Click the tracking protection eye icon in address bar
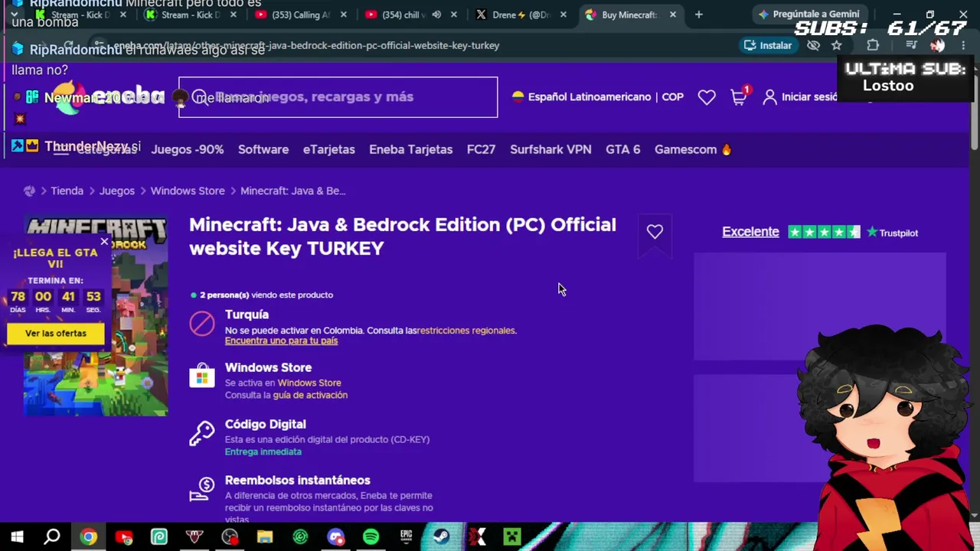980x551 pixels. 814,45
